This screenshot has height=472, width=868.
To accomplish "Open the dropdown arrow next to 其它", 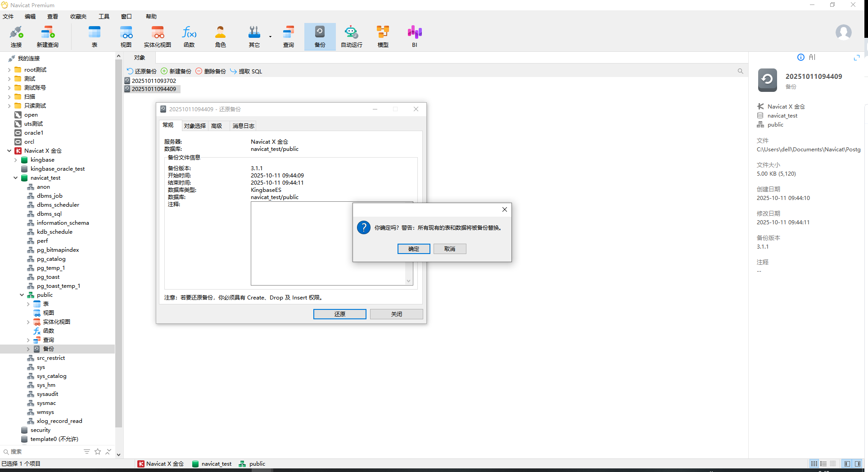I will 270,36.
